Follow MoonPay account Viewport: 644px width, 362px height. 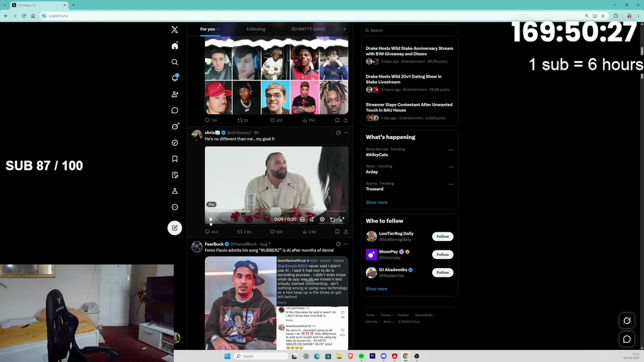pos(443,254)
